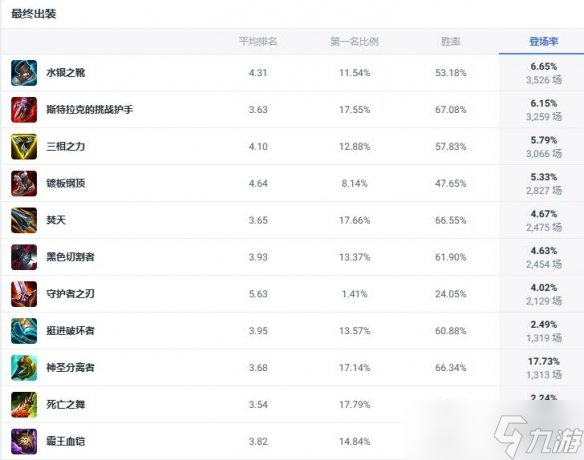Click the 霸王血铠 item icon
This screenshot has width=584, height=460.
[x=24, y=441]
